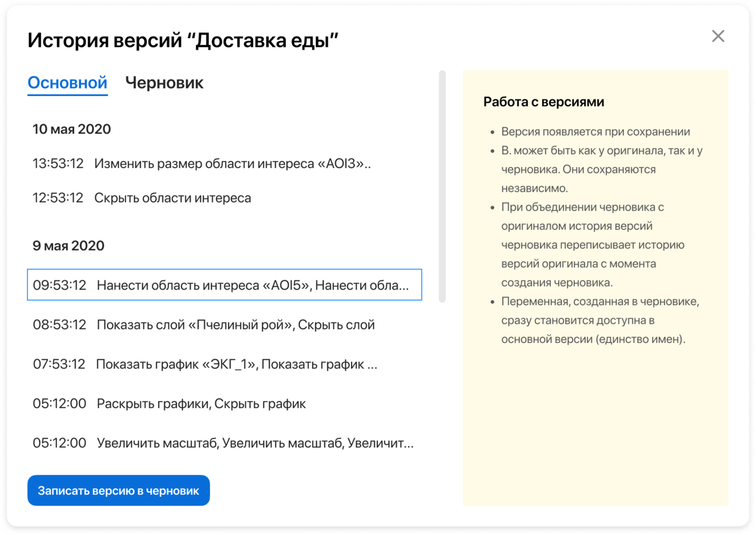Click the 9 мая 2020 date header
The width and height of the screenshot is (756, 535).
pyautogui.click(x=68, y=246)
